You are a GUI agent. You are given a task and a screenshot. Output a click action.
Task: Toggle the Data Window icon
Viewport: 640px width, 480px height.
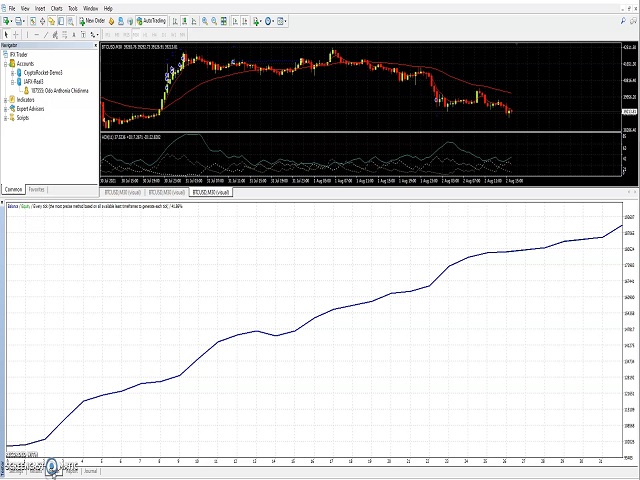42,21
